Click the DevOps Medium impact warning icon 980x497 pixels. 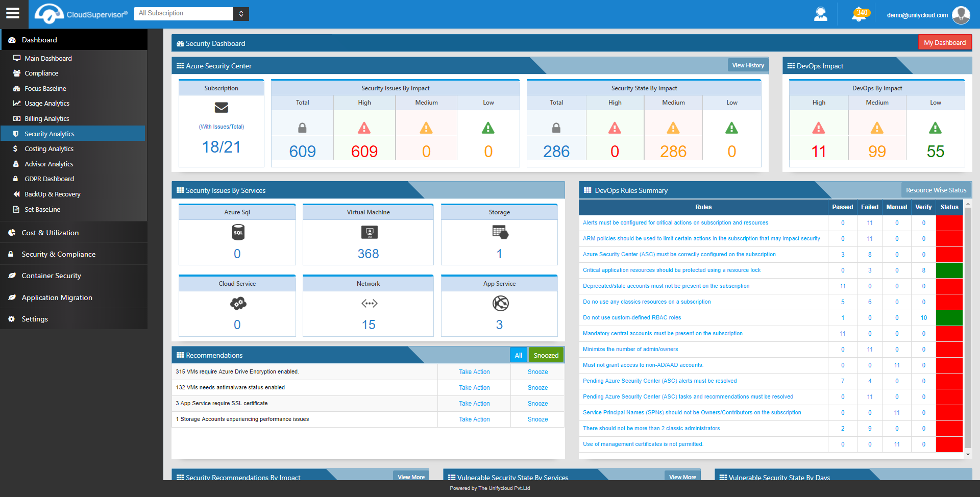pos(877,128)
